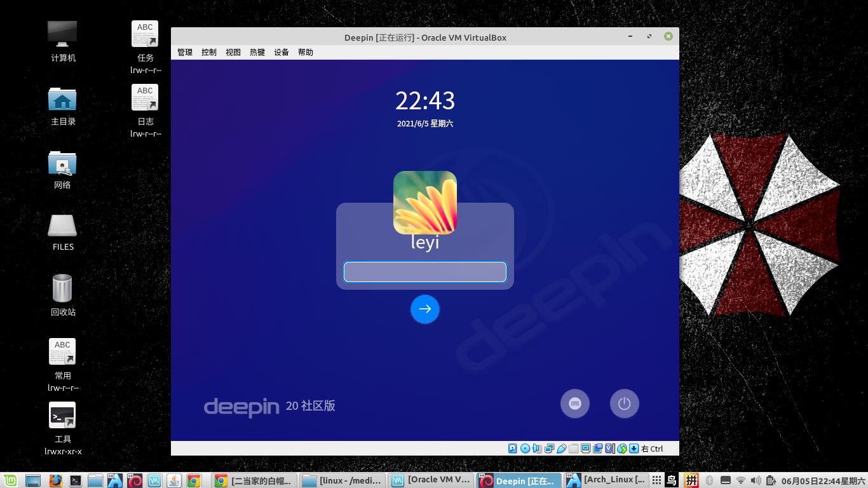Screen dimensions: 868x488
Task: Click the optical disc status icon
Action: 525,449
